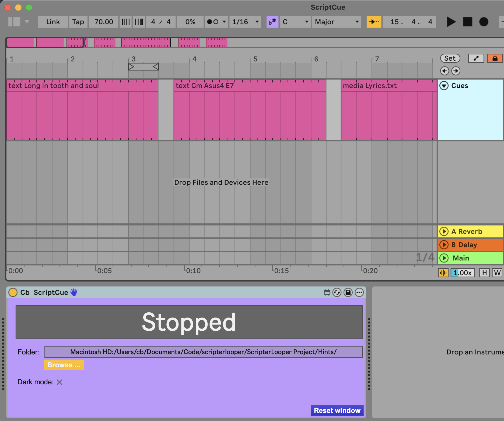Image resolution: width=504 pixels, height=421 pixels.
Task: Toggle the Follow playback arrow button
Action: [x=374, y=22]
